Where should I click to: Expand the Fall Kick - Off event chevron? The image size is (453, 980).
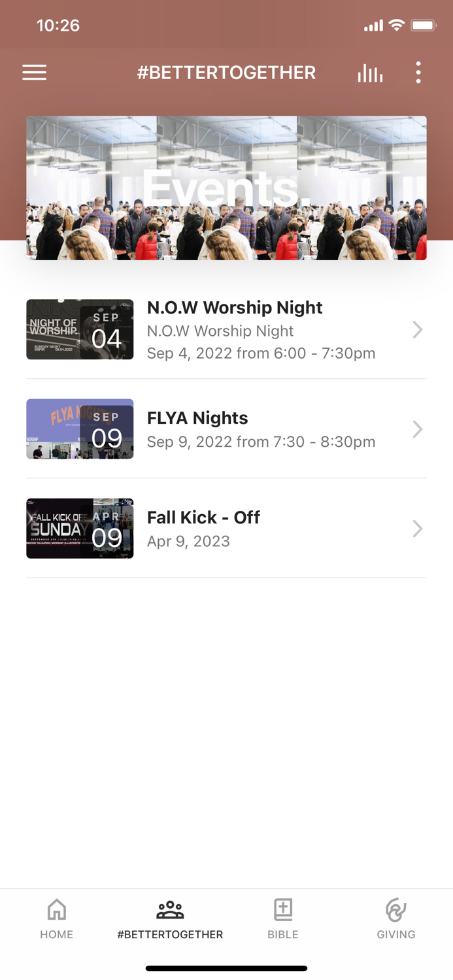point(418,529)
